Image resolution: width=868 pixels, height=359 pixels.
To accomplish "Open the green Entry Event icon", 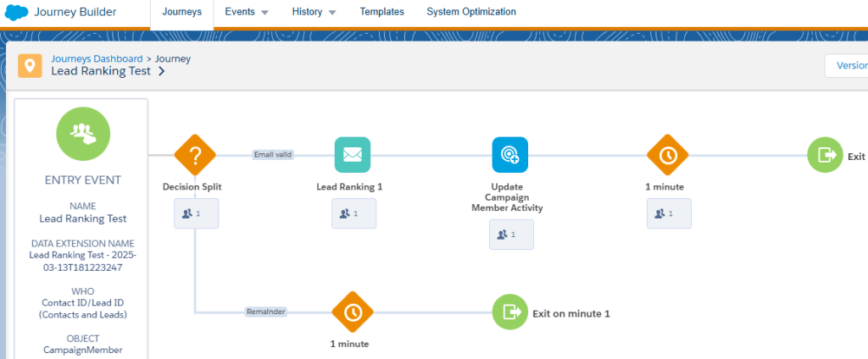I will coord(82,135).
